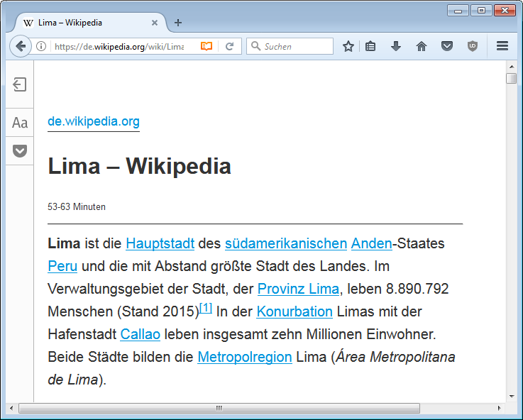Open the Peru link
Image resolution: width=523 pixels, height=420 pixels.
62,266
